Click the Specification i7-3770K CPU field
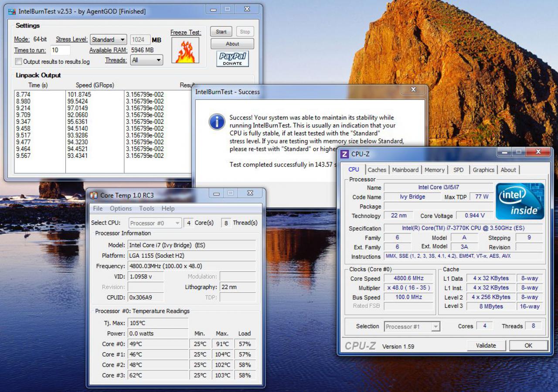The height and width of the screenshot is (392, 558). tap(463, 228)
